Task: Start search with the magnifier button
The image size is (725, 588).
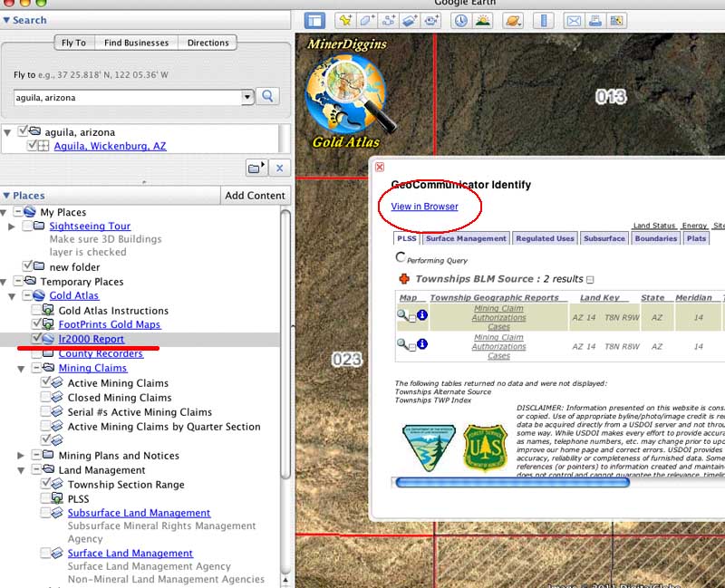Action: (267, 96)
